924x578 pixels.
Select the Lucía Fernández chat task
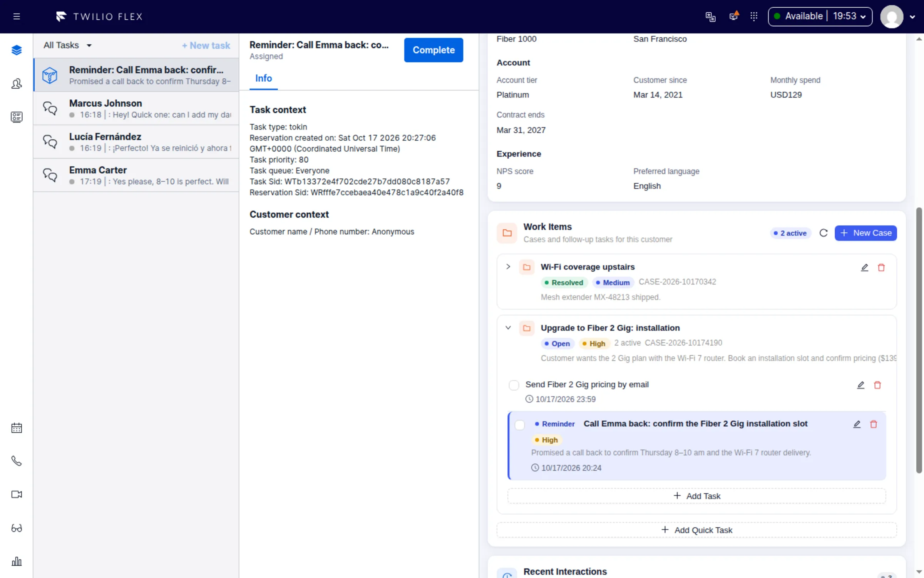136,142
